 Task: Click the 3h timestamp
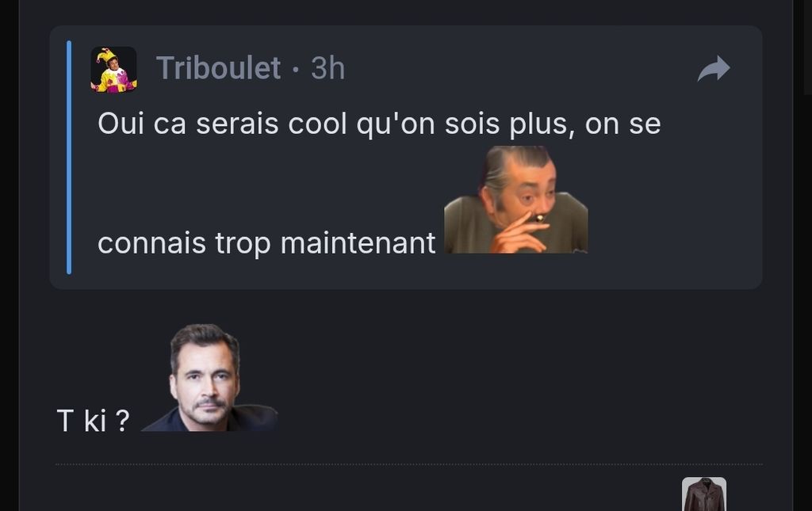[327, 68]
